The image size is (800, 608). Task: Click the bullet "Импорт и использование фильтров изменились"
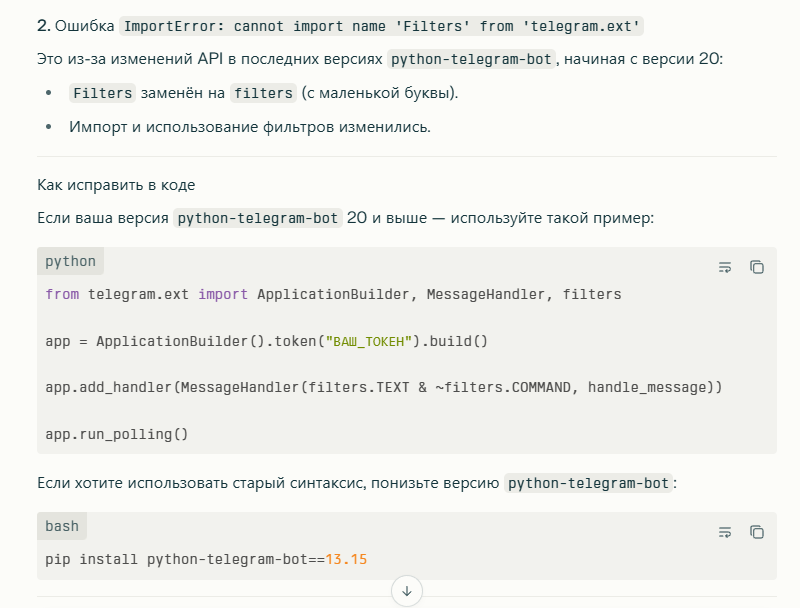coord(250,127)
